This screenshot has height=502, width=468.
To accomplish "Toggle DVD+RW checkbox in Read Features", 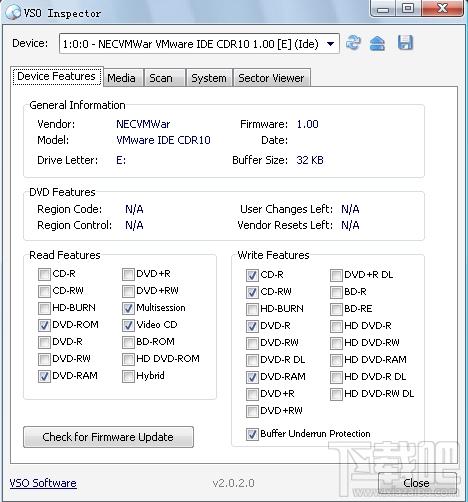I will (128, 291).
